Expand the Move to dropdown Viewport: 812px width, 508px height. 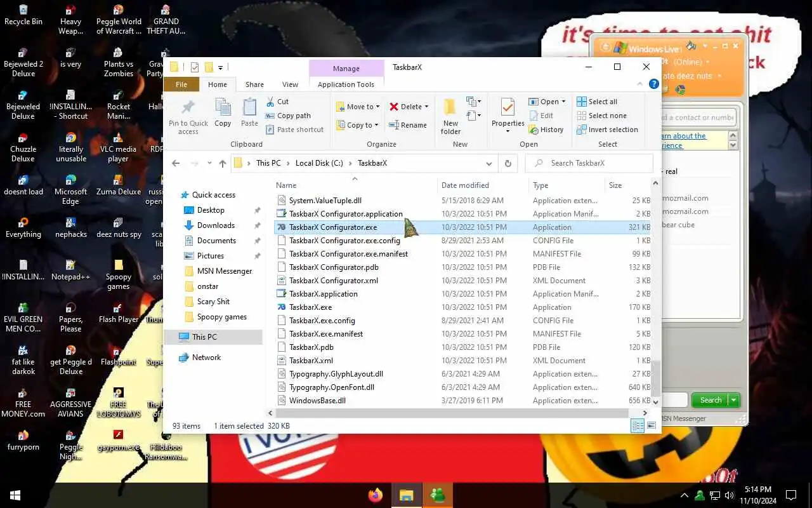377,107
